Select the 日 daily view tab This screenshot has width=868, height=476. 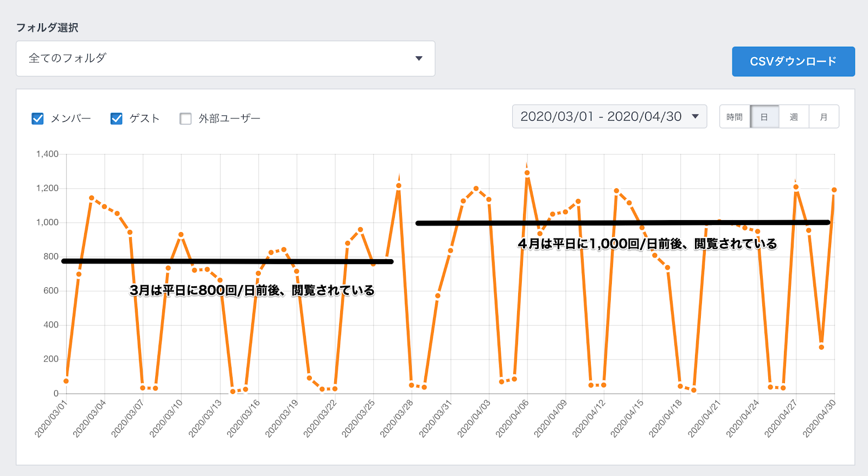click(x=764, y=117)
